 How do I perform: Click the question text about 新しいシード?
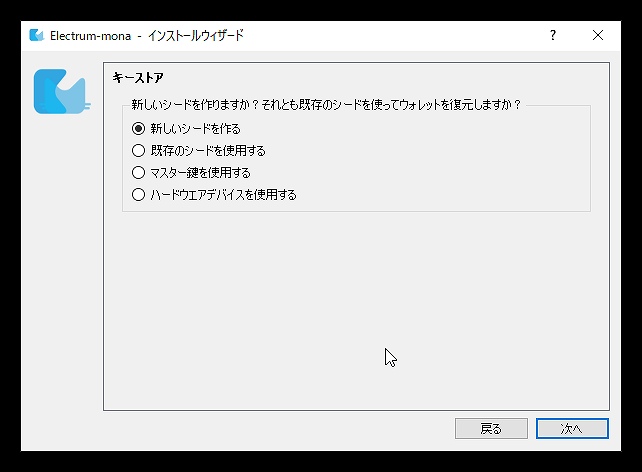326,105
